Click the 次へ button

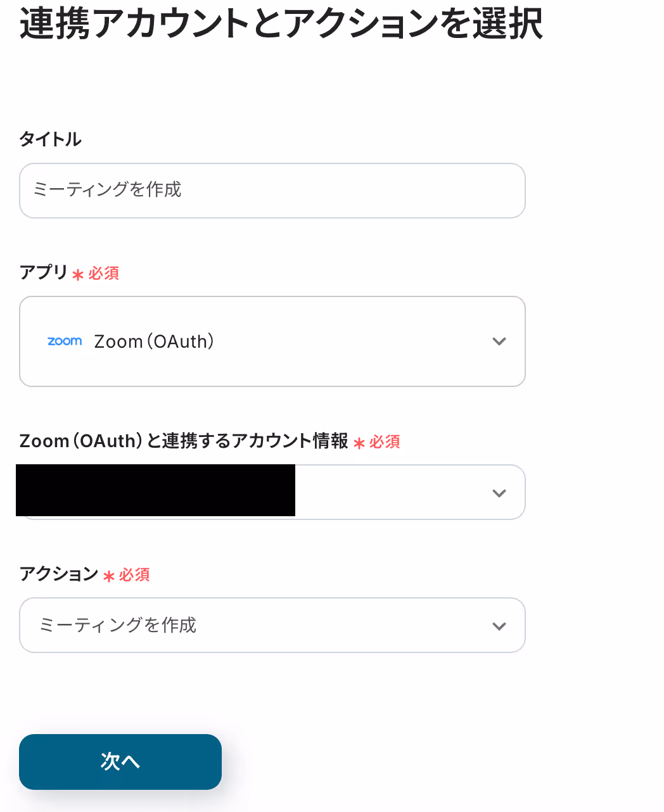[x=120, y=762]
